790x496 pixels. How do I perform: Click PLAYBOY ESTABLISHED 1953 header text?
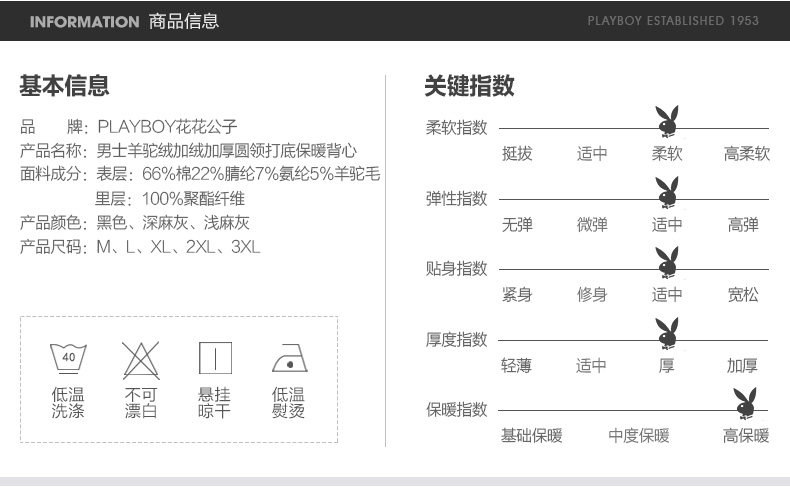[673, 21]
